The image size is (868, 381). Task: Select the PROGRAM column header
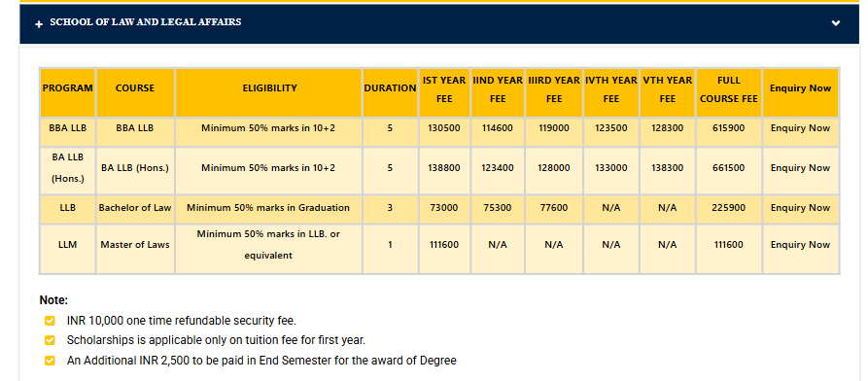[67, 88]
